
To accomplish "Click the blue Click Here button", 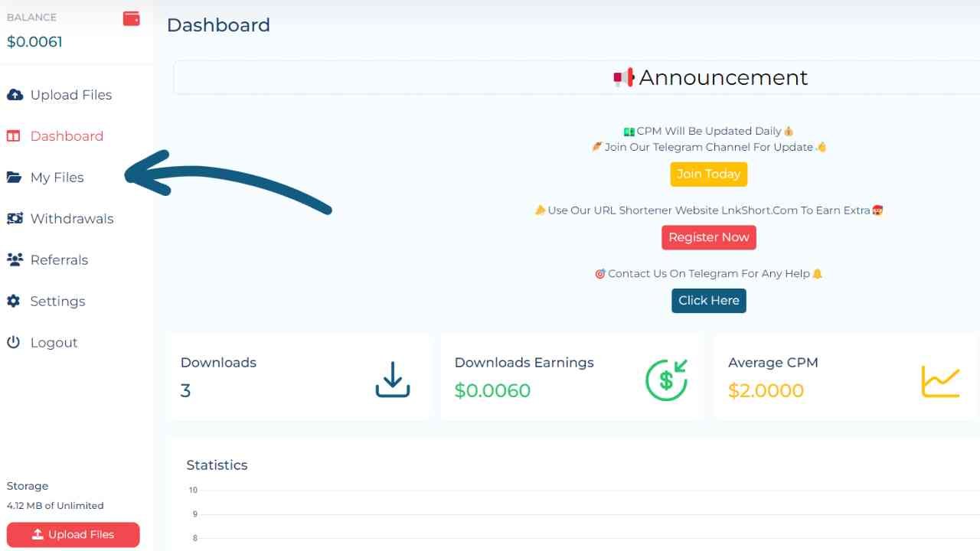I will [708, 301].
